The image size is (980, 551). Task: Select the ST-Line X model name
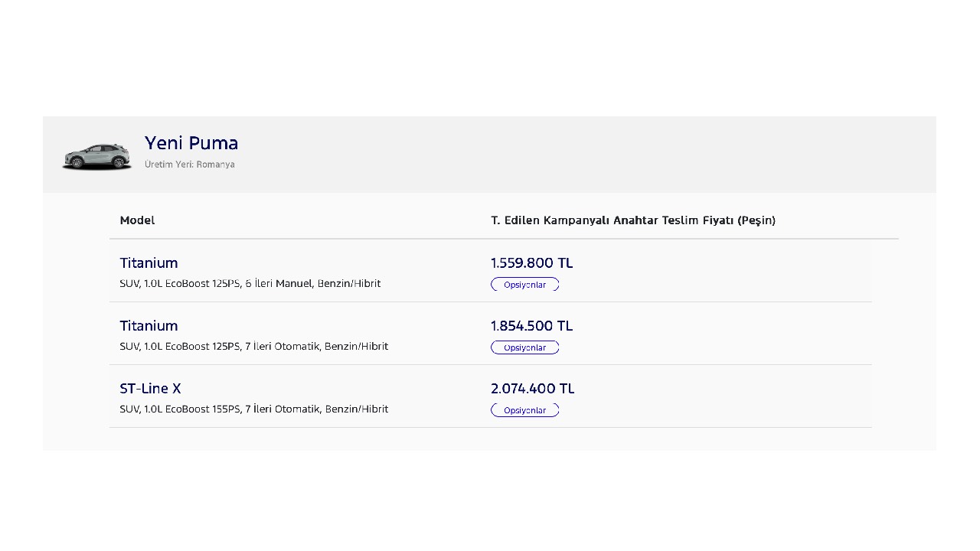(x=150, y=388)
